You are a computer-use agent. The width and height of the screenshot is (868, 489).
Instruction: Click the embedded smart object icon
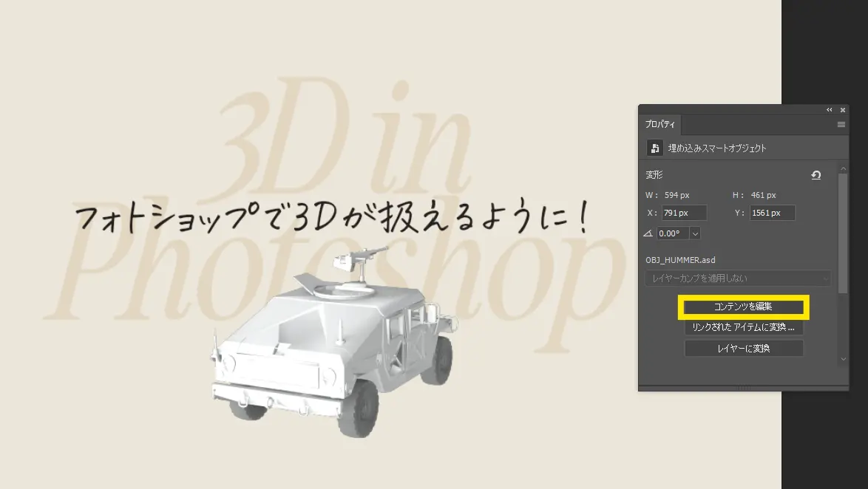point(655,148)
